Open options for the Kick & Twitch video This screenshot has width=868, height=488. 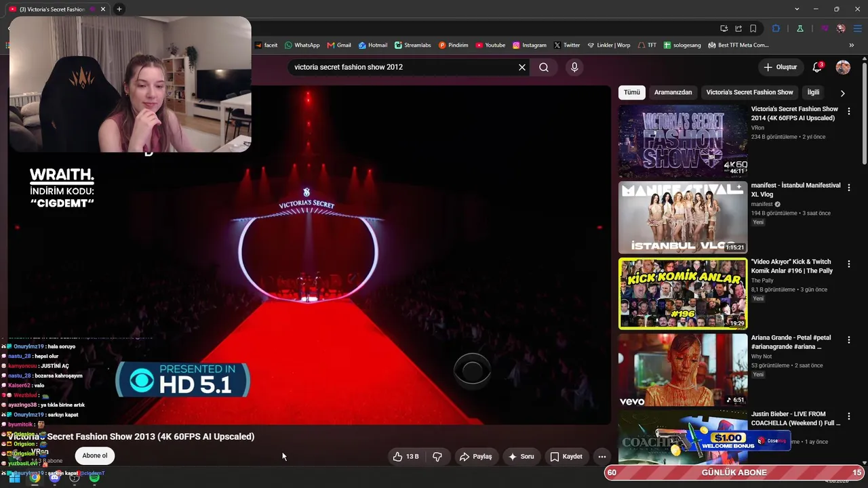click(848, 264)
